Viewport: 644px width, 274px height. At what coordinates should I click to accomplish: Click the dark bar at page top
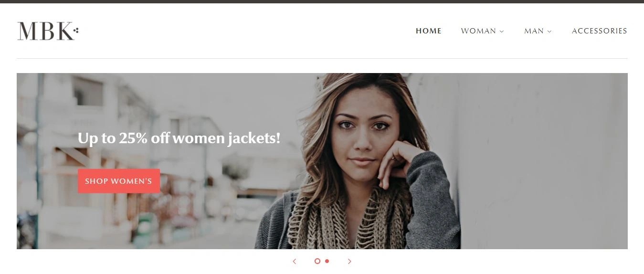pyautogui.click(x=322, y=1)
